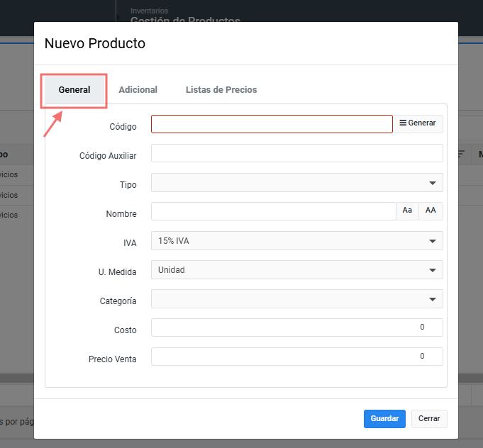The height and width of the screenshot is (448, 483).
Task: Click into the Nombre text field
Action: tap(273, 211)
